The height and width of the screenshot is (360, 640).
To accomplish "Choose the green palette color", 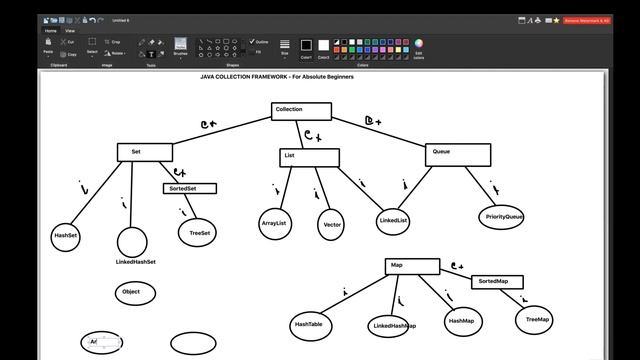I will 352,50.
